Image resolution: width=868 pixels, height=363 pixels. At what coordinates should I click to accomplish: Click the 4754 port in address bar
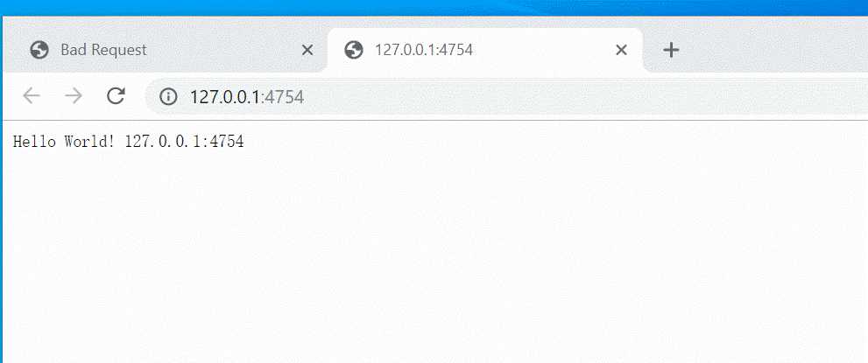tap(285, 97)
